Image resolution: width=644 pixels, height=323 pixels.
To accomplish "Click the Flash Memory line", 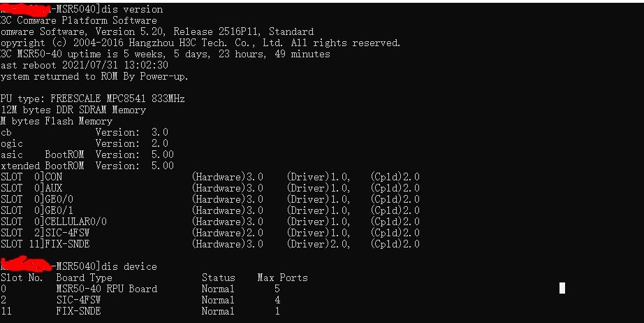I will 56,121.
